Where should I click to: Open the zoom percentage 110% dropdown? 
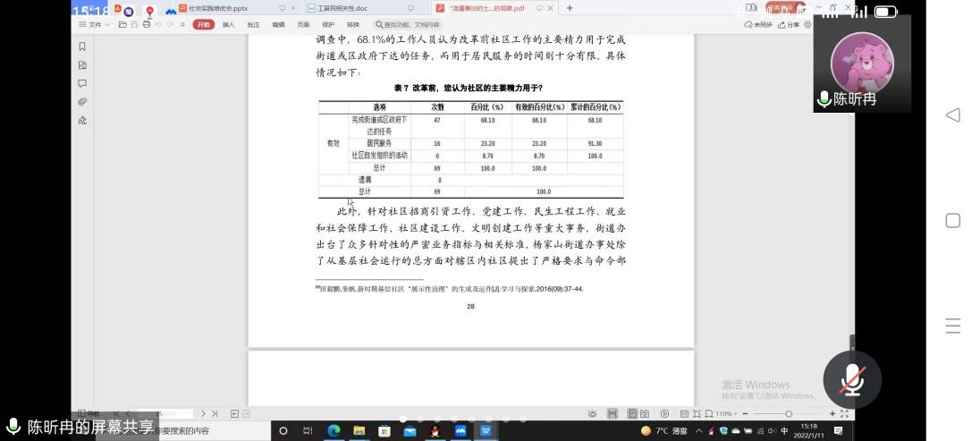click(726, 414)
